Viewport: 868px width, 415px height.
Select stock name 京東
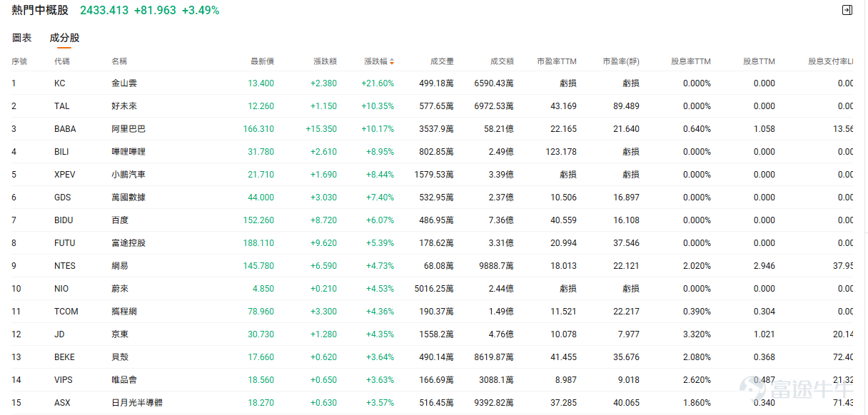(120, 334)
